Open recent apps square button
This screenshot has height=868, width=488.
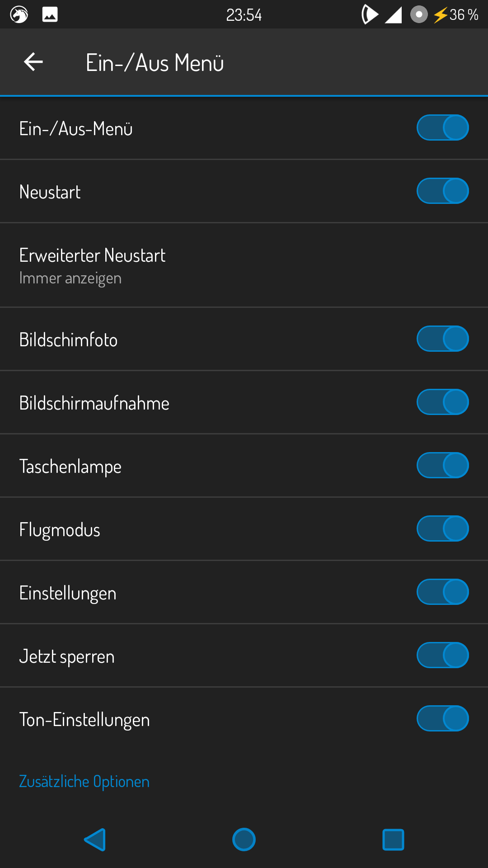pos(393,840)
